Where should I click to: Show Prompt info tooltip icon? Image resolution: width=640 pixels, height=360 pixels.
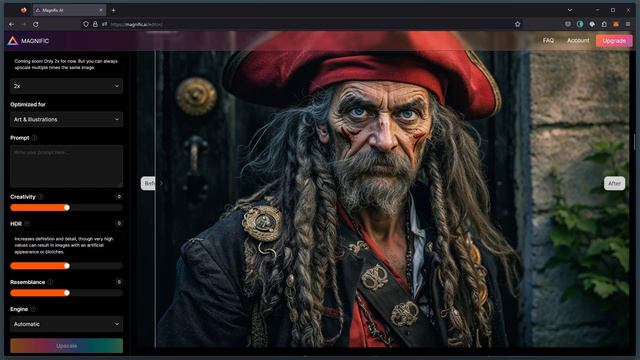34,138
